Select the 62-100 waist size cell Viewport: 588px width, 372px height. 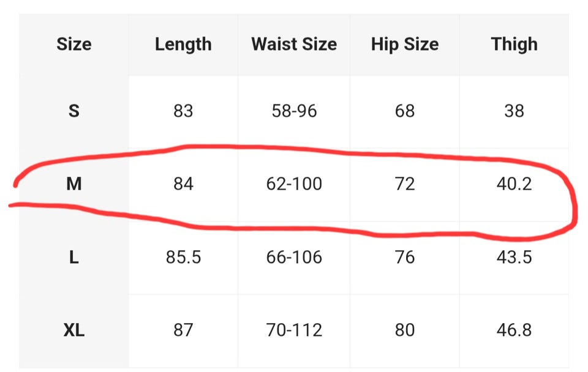tap(294, 184)
